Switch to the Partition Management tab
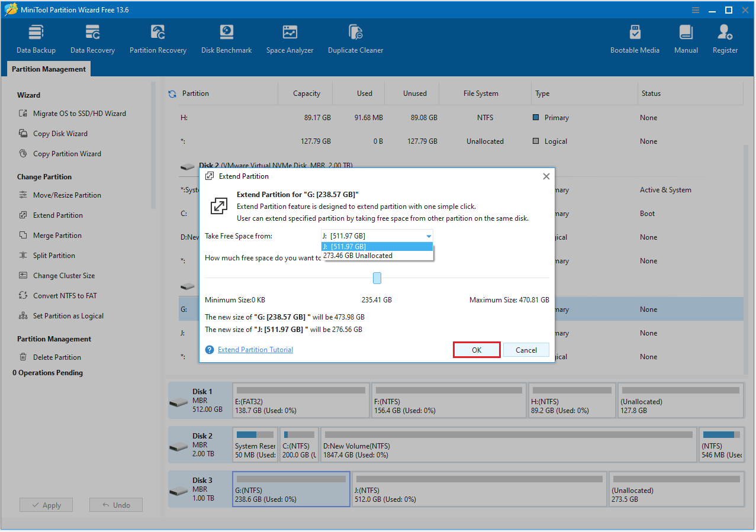 [x=48, y=69]
